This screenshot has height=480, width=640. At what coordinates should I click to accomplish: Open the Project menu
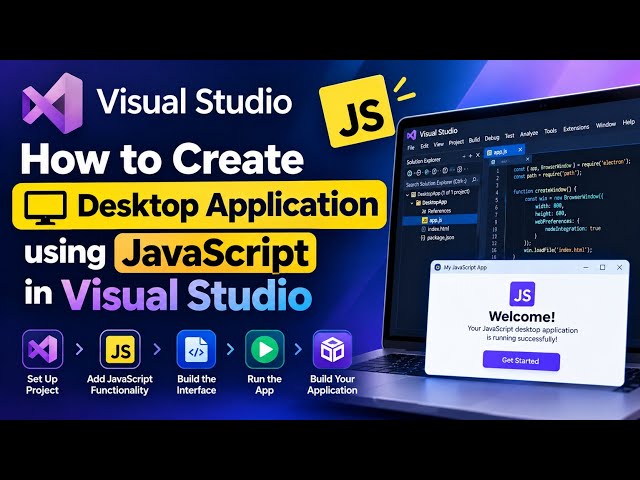point(456,142)
